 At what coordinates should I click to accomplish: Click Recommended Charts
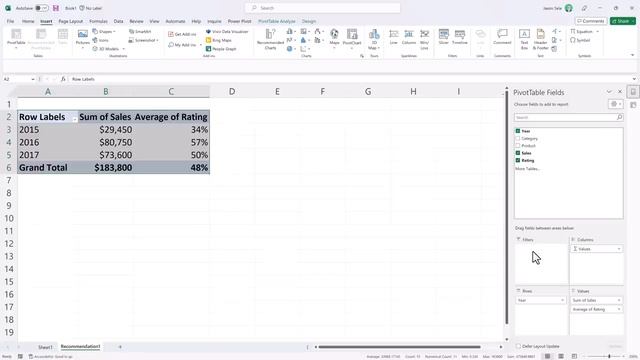(x=270, y=39)
